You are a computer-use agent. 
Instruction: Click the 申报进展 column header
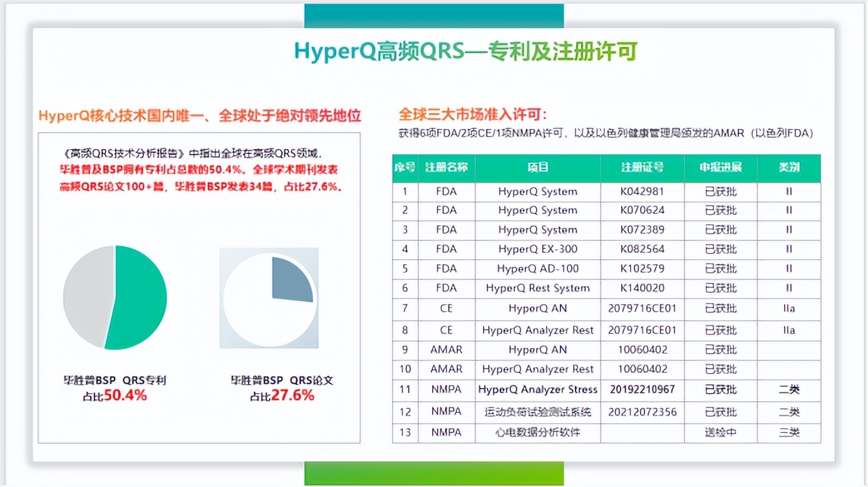tap(720, 168)
